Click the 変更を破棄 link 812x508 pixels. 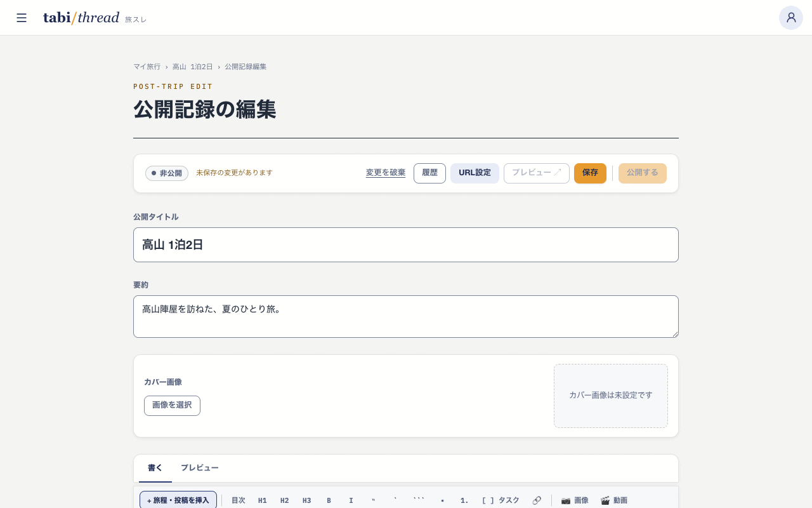[x=386, y=173]
